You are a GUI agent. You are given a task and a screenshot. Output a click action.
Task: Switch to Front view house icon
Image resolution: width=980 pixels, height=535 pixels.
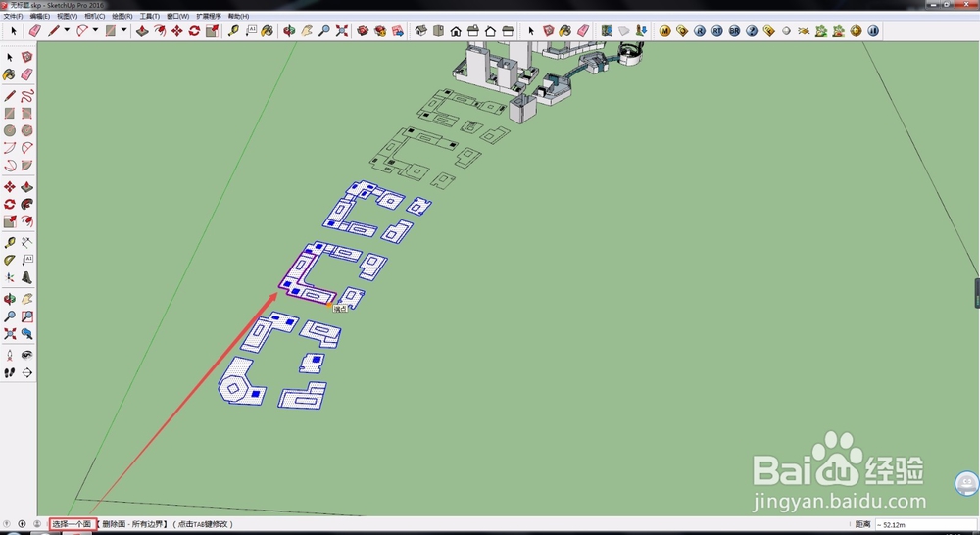(x=457, y=30)
